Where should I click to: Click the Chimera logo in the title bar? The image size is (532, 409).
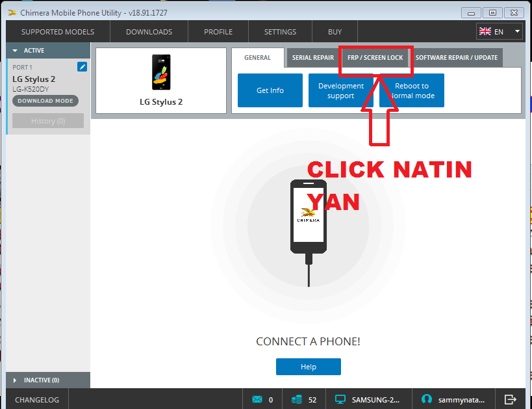tap(12, 13)
